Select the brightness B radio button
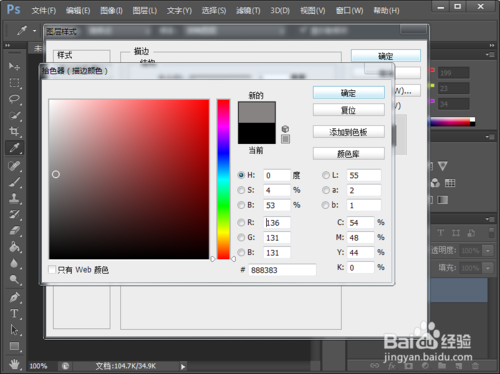Screen dimensions: 500x374 [x=241, y=205]
